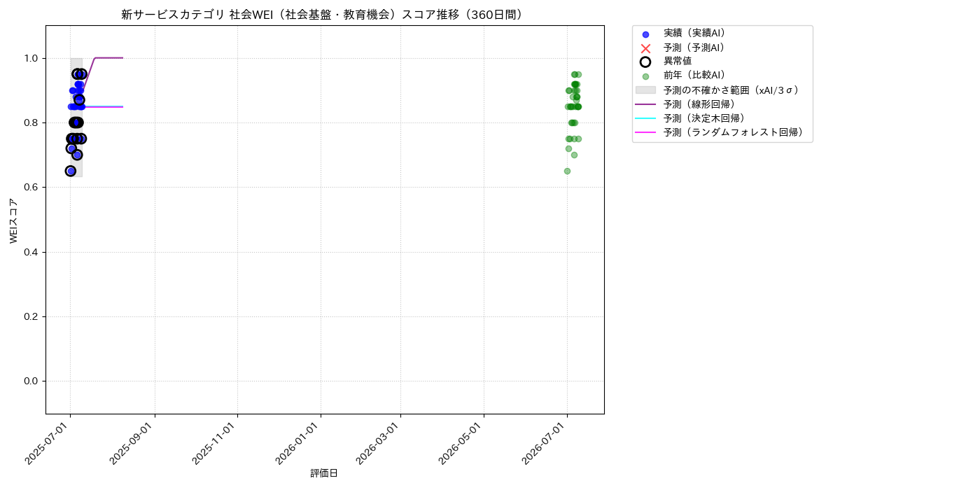Click the legend entry 予測（線形回帰）
Screen dimensions: 980x490
(x=700, y=104)
